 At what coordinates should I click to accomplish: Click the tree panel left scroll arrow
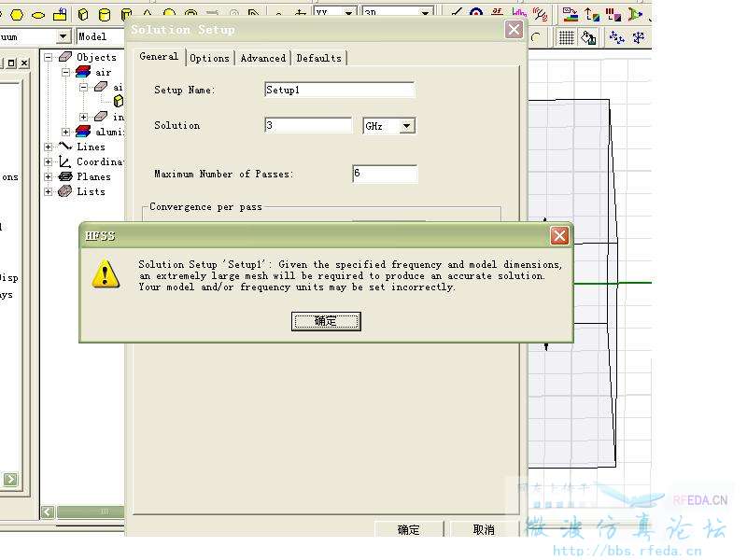(x=48, y=511)
